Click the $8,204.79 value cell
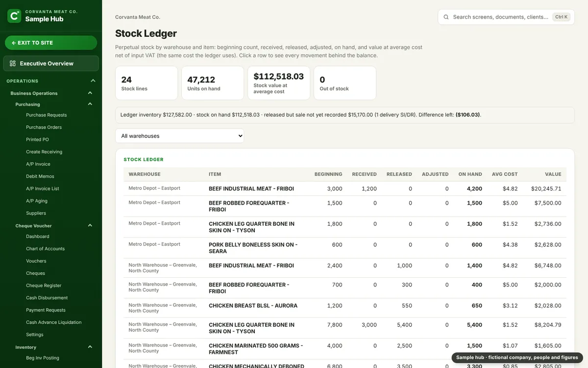The height and width of the screenshot is (368, 588). 548,325
